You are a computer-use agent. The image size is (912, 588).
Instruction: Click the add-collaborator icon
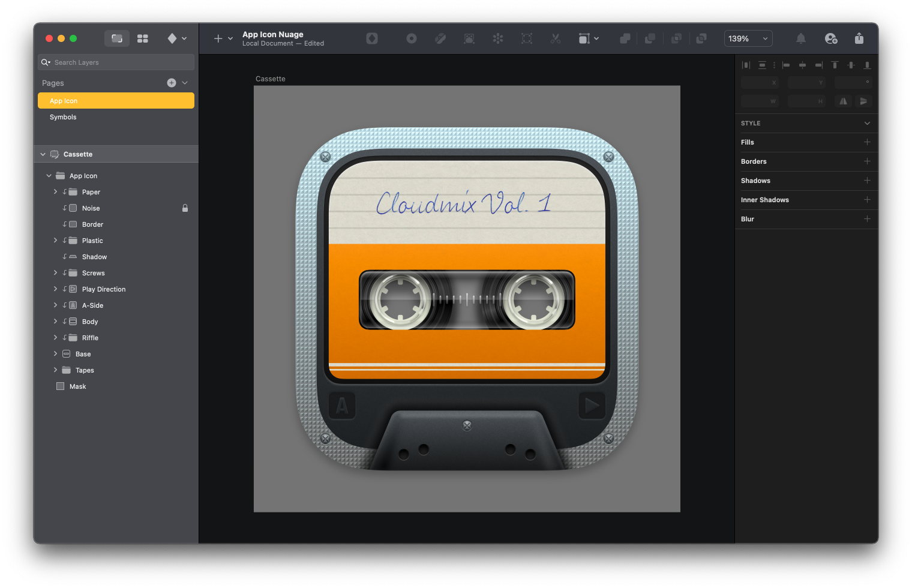pyautogui.click(x=830, y=38)
